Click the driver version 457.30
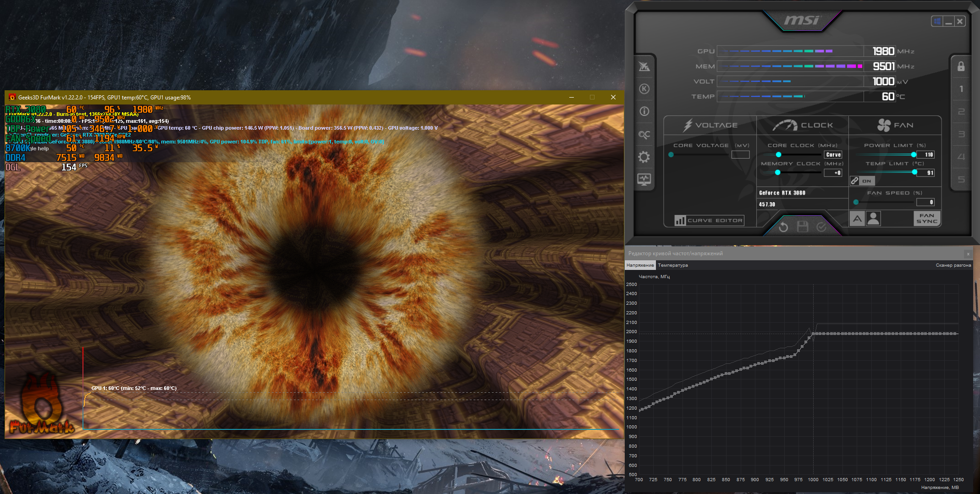 [767, 204]
